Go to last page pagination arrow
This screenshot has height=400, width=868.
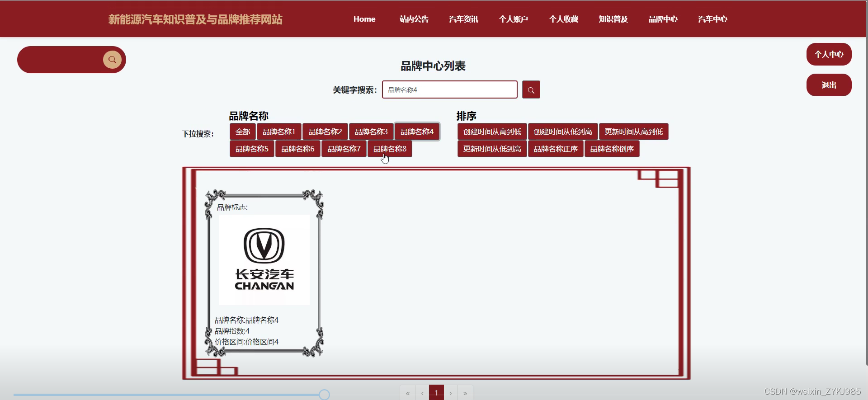[465, 393]
